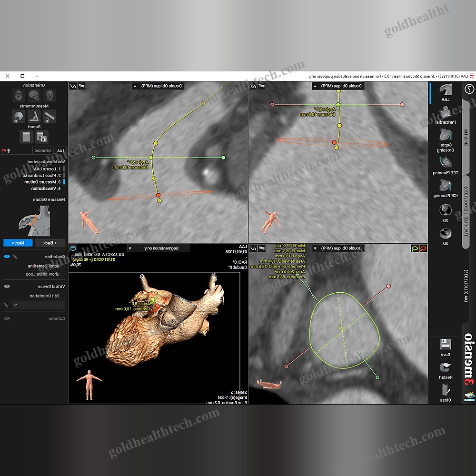Open the help question mark icon
Screen dimensions: 476x476
[x=469, y=89]
